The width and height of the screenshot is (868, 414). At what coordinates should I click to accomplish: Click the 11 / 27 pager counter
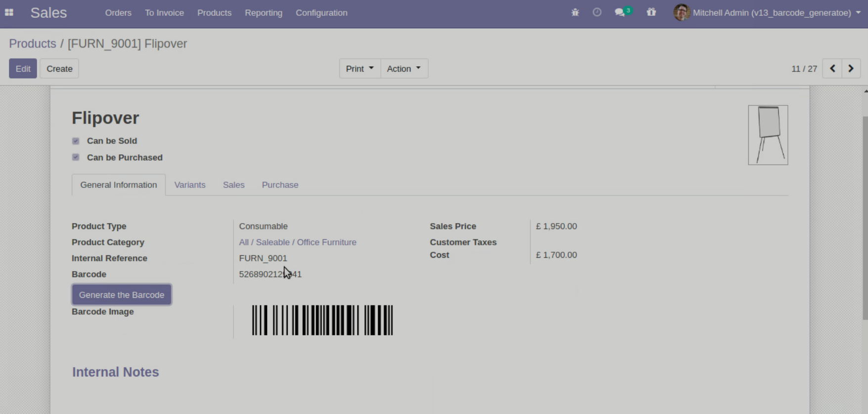(x=804, y=69)
